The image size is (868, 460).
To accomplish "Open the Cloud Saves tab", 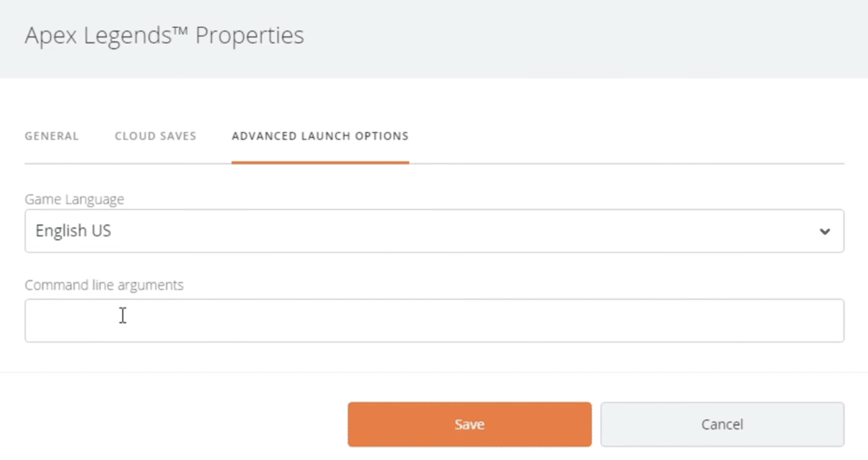I will tap(155, 136).
